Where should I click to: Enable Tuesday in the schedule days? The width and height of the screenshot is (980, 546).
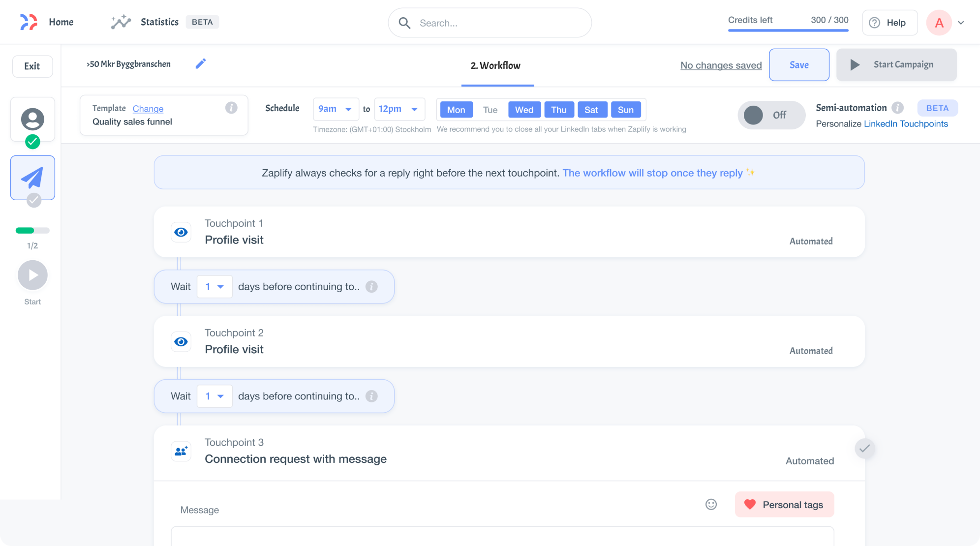click(490, 110)
